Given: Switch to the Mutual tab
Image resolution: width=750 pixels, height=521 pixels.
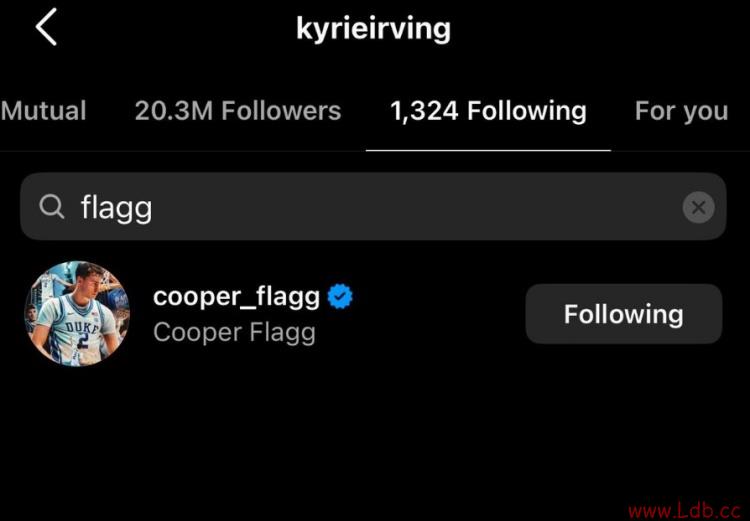Looking at the screenshot, I should click(x=44, y=111).
